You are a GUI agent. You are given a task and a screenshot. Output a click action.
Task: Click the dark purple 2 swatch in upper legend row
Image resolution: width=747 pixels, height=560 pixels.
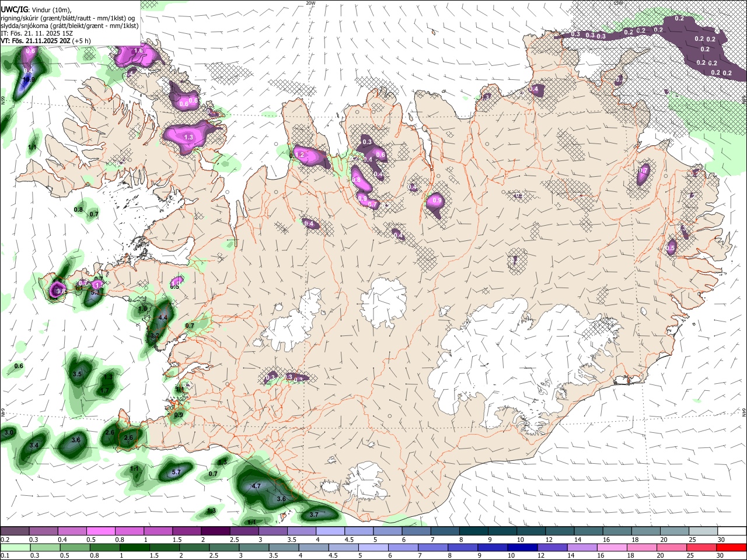pyautogui.click(x=215, y=531)
